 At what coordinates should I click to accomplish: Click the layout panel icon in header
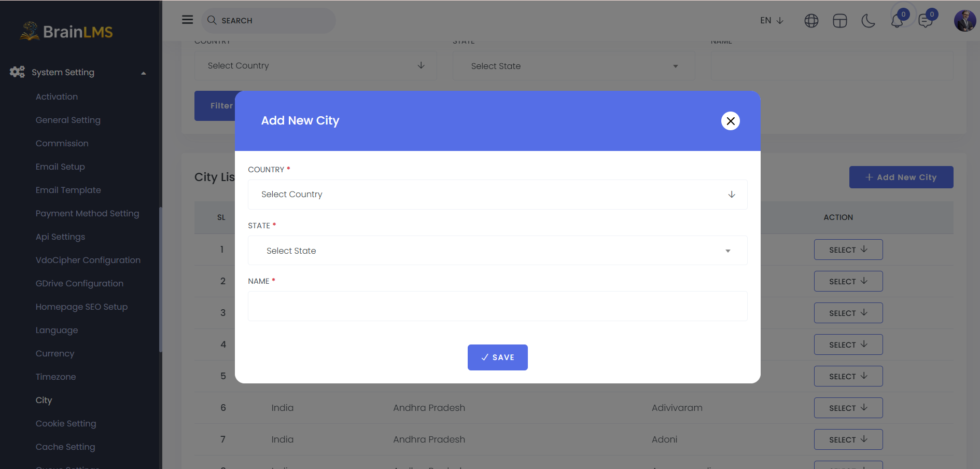(839, 21)
